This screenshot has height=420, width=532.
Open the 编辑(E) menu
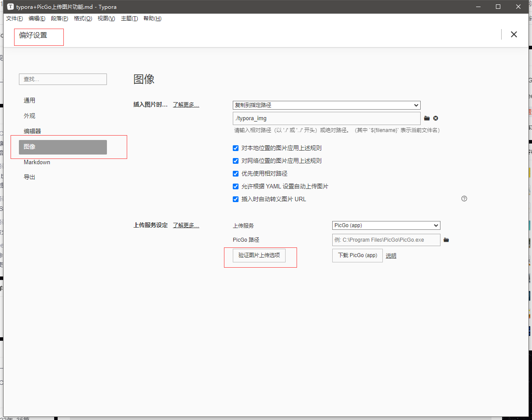pyautogui.click(x=37, y=18)
